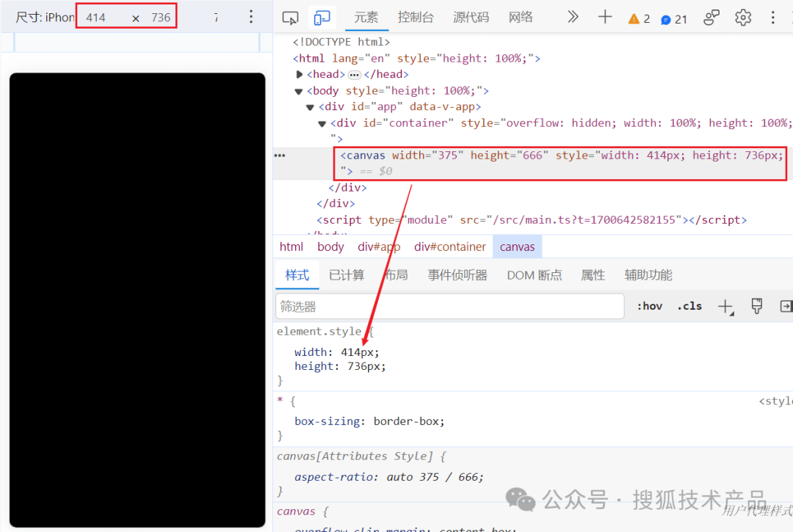Open the row actions dots beside the canvas node
793x532 pixels.
[280, 156]
